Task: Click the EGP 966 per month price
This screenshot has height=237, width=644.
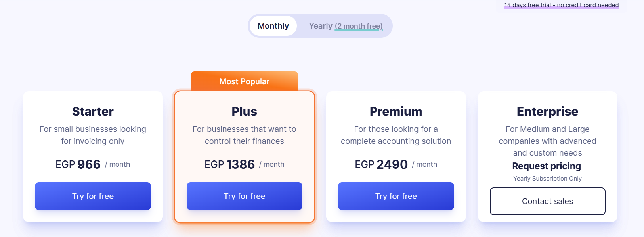Action: [x=93, y=164]
